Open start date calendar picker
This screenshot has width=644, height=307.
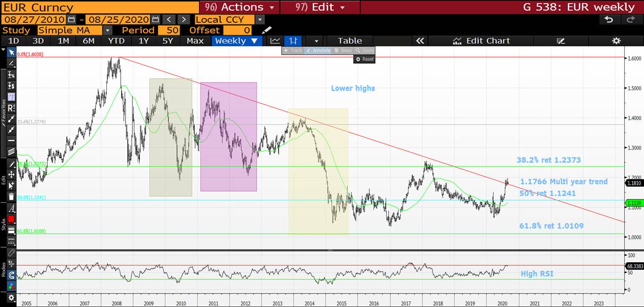71,20
